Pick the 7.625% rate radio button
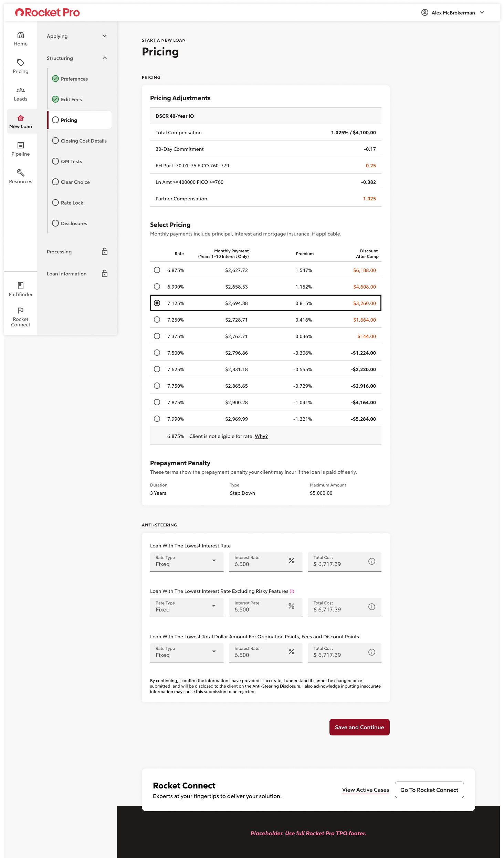Screen dimensions: 504x858 [x=157, y=369]
